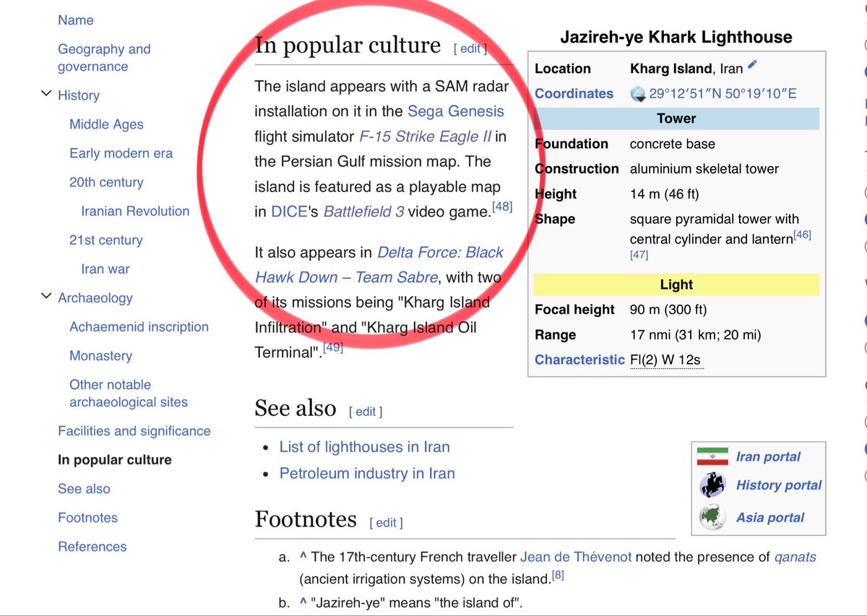Jump to Iranian Revolution subsection
Viewport: 867px width, 616px height.
[135, 211]
